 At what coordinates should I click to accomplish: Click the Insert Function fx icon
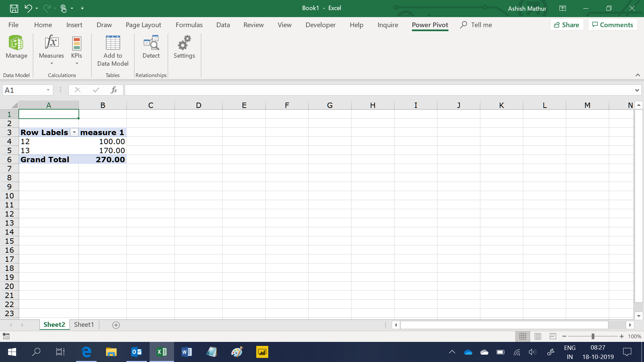pyautogui.click(x=114, y=90)
